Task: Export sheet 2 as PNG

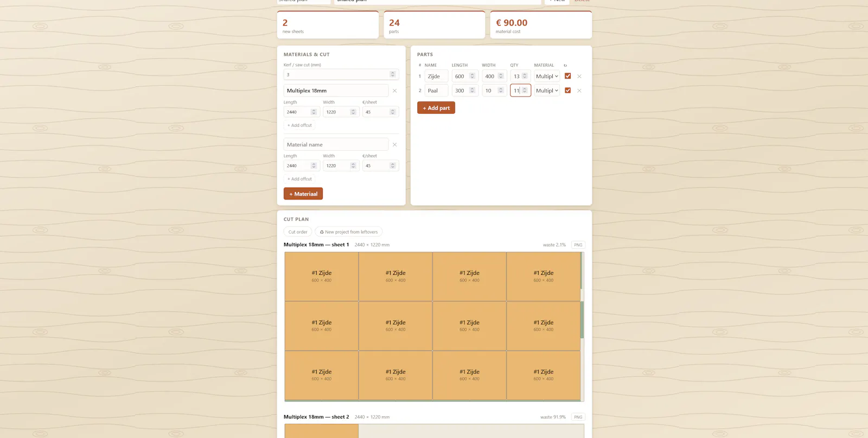Action: (x=578, y=417)
